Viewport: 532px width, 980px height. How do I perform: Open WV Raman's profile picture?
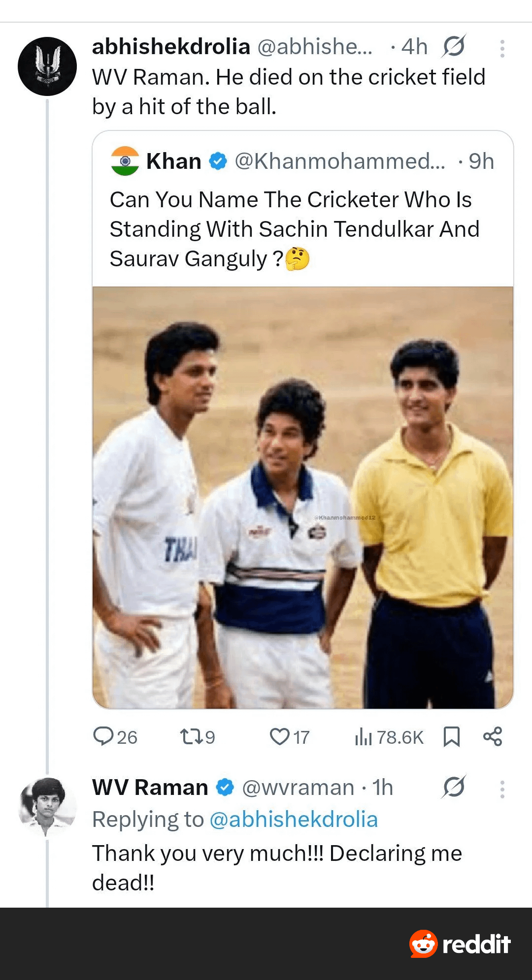(x=47, y=806)
